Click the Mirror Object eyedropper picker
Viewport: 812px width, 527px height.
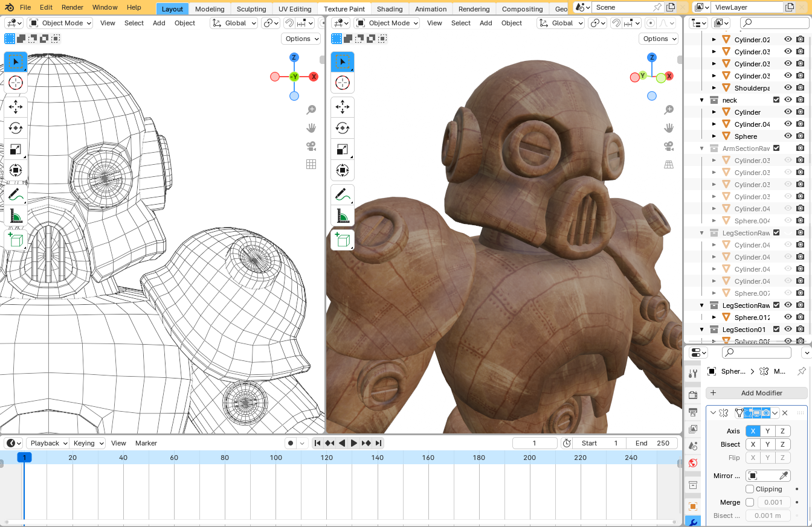[x=784, y=476]
